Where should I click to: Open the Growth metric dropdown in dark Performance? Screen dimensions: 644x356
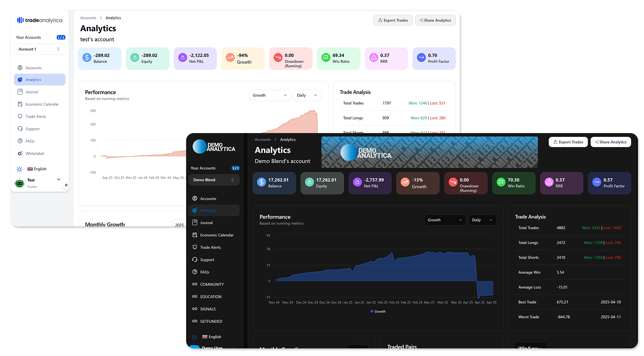click(x=445, y=220)
